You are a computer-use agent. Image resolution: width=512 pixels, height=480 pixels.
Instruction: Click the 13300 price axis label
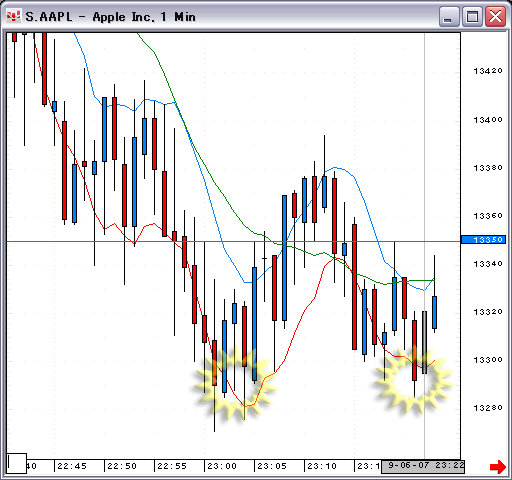tap(488, 360)
